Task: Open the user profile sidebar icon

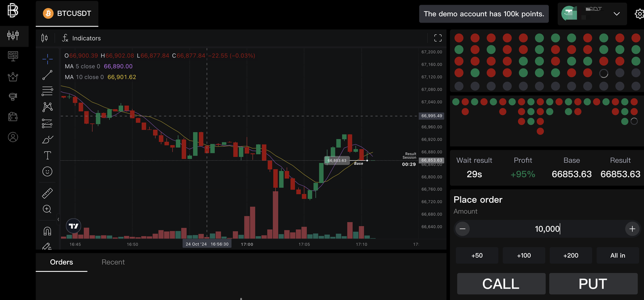Action: click(13, 137)
